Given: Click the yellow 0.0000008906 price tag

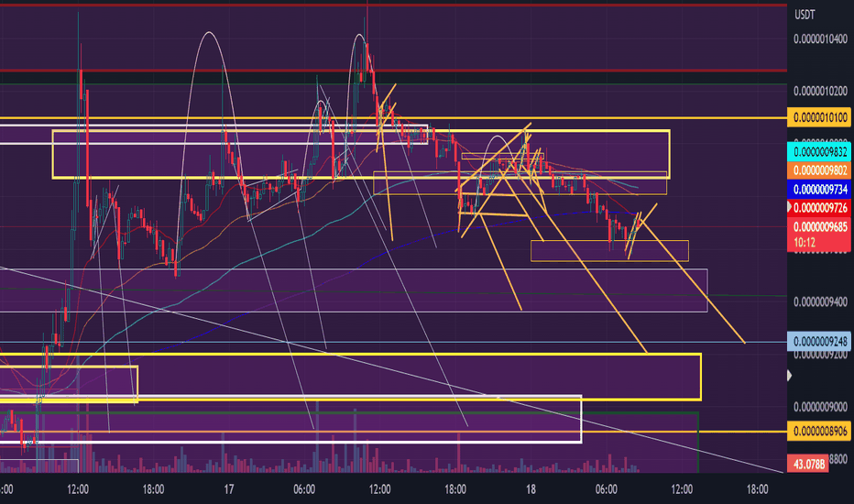Looking at the screenshot, I should (819, 431).
